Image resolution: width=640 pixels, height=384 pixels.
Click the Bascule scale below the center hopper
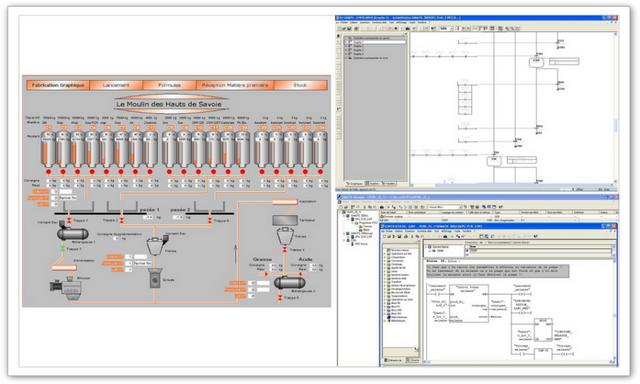coord(155,278)
